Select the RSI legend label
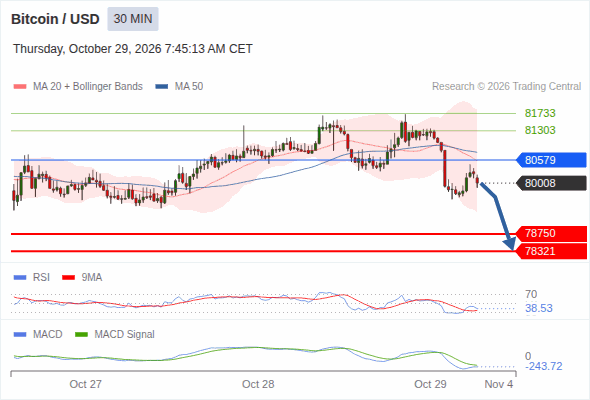Image resolution: width=590 pixels, height=400 pixels. coord(41,278)
